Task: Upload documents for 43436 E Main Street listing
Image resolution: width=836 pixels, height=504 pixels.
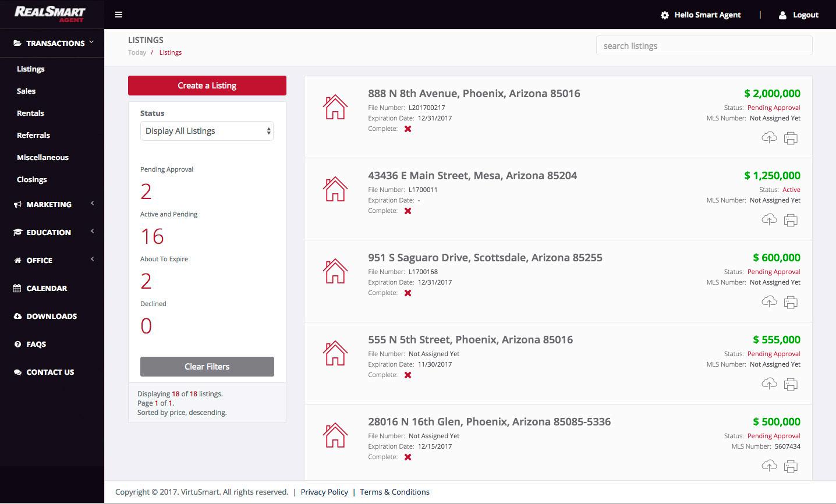Action: (x=769, y=219)
